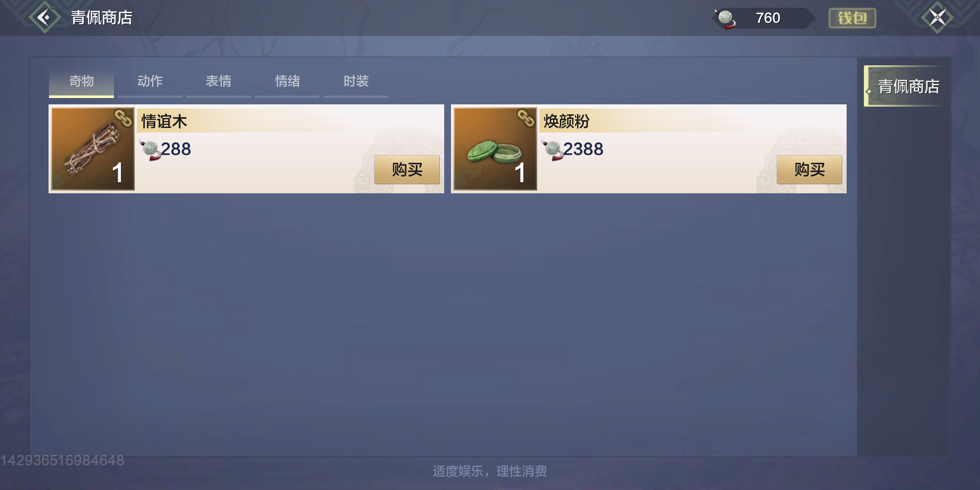Image resolution: width=980 pixels, height=490 pixels.
Task: Switch to the 情绪 tab
Action: (287, 82)
